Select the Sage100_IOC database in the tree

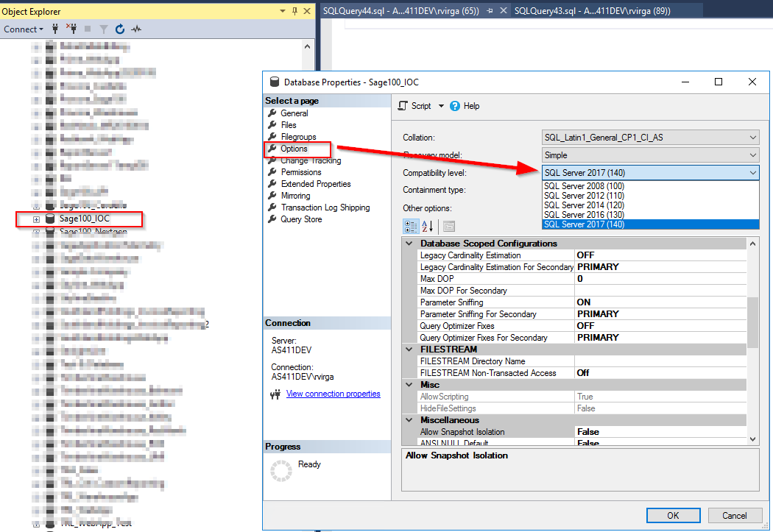point(85,219)
